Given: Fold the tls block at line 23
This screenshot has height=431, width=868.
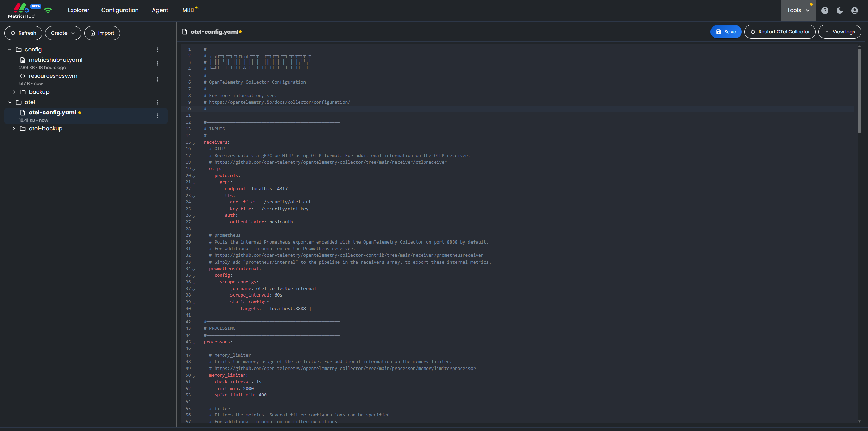Looking at the screenshot, I should click(x=194, y=196).
